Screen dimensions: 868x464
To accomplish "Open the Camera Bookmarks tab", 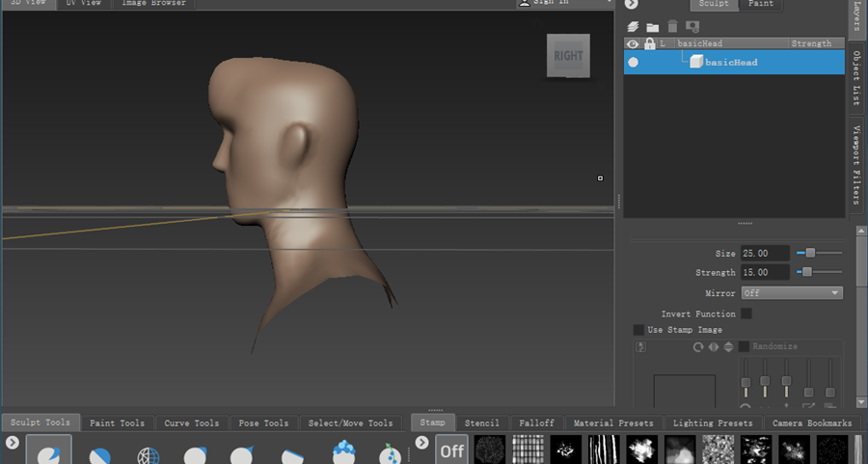I will tap(812, 423).
